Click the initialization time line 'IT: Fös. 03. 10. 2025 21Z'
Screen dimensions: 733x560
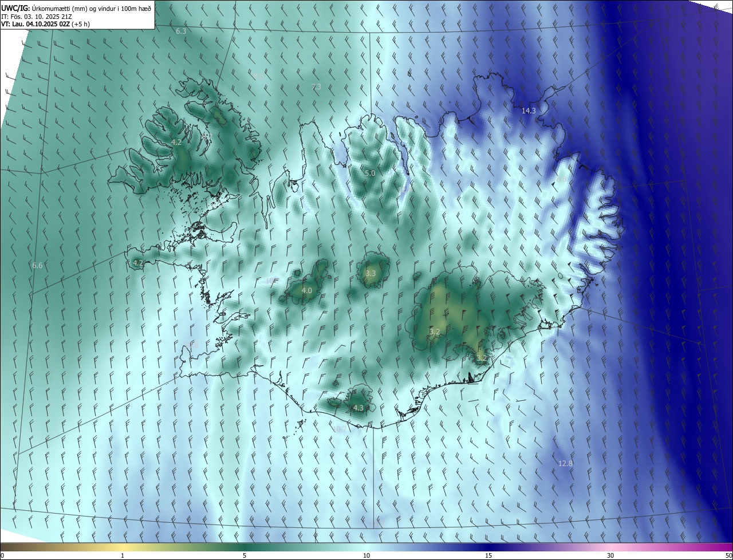tap(36, 16)
